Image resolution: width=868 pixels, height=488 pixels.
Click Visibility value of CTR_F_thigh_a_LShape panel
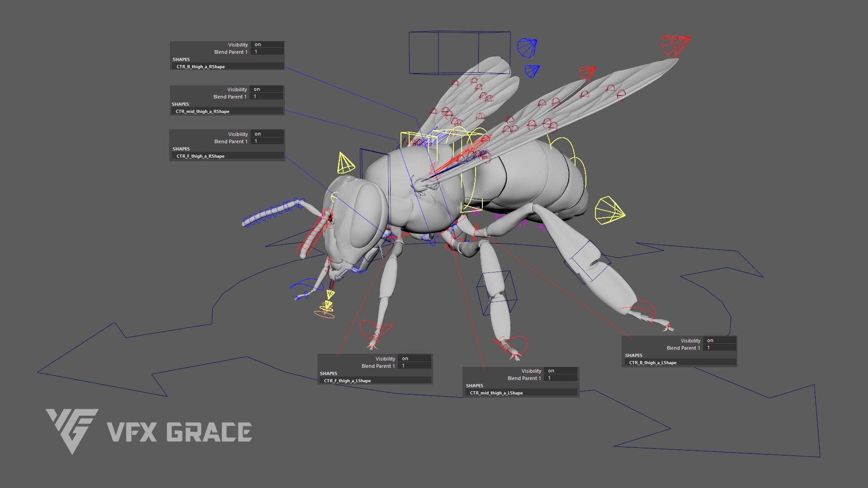coord(415,359)
